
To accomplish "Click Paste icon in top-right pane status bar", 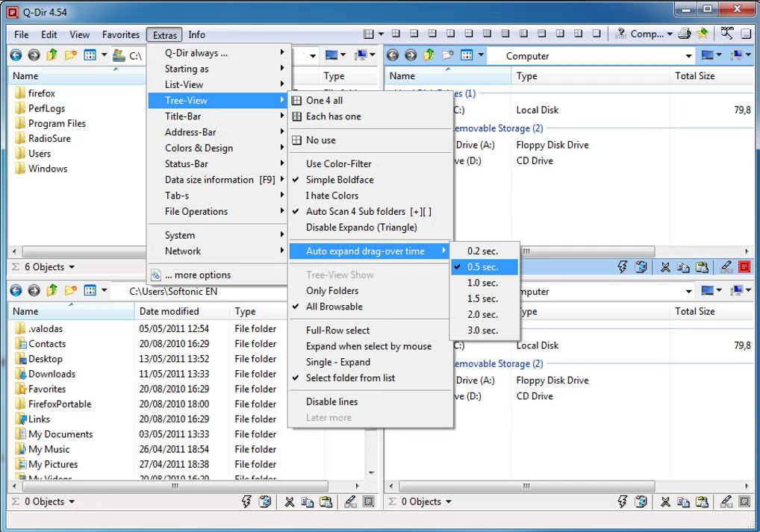I will [702, 267].
